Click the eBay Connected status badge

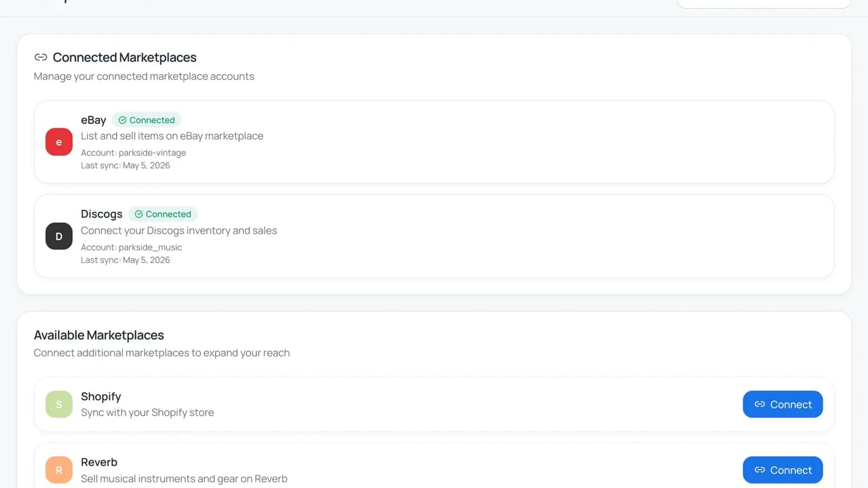146,120
